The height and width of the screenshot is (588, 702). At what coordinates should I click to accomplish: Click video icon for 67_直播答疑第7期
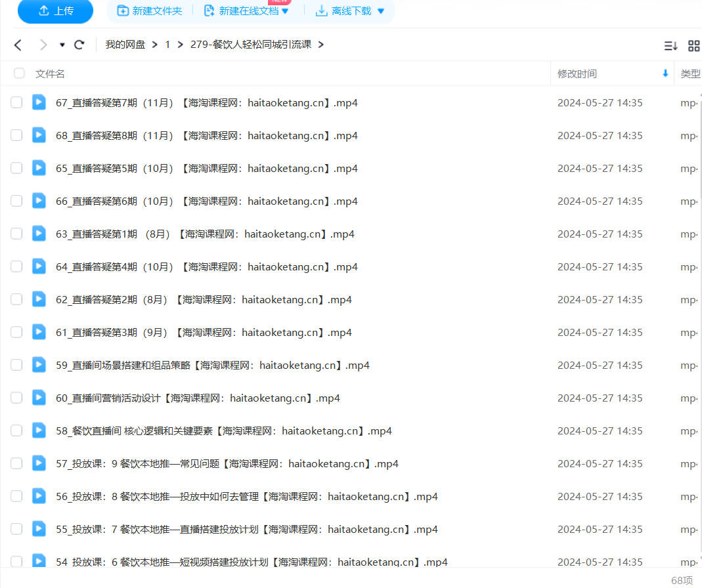coord(39,102)
